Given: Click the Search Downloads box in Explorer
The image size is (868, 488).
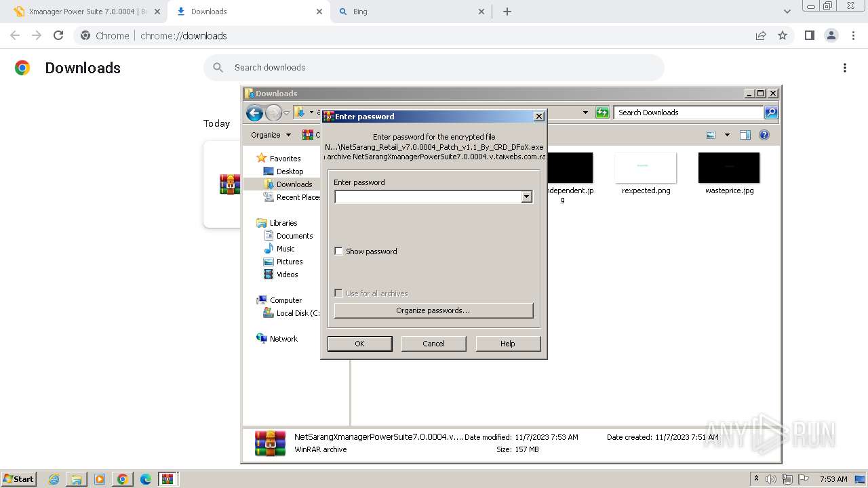Looking at the screenshot, I should [688, 113].
